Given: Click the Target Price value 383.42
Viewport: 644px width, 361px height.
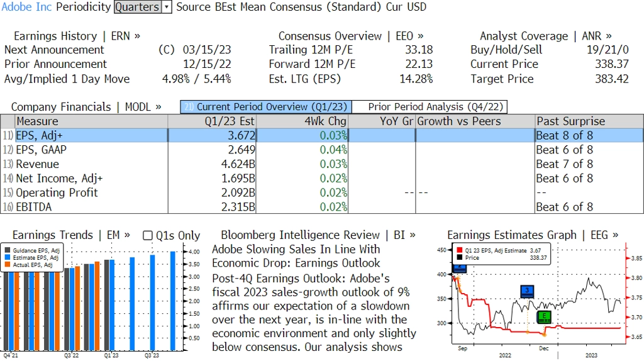Looking at the screenshot, I should [612, 79].
